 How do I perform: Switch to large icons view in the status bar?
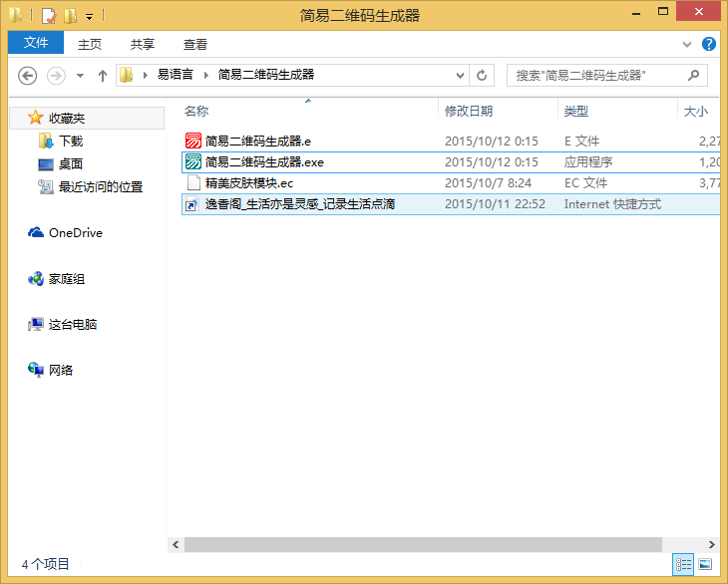click(x=705, y=564)
